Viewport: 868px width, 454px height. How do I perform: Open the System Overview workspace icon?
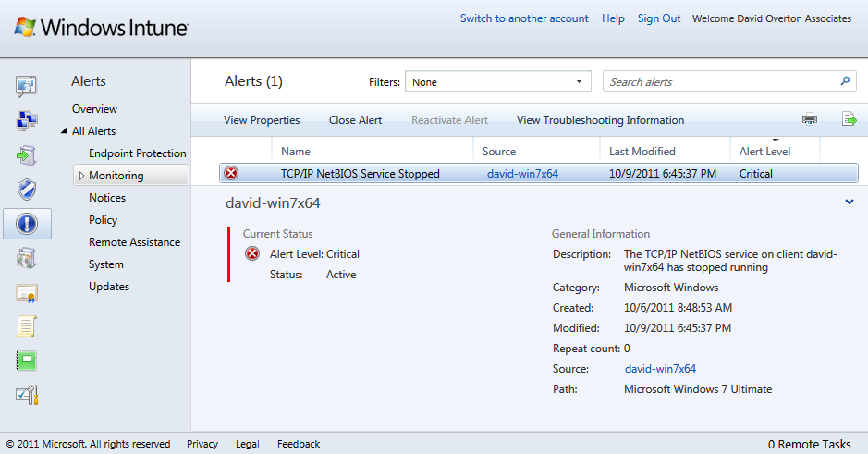(26, 86)
